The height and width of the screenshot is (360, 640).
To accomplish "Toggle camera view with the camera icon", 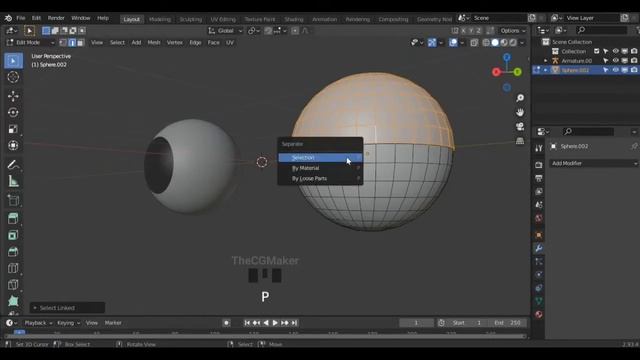I will pos(520,127).
